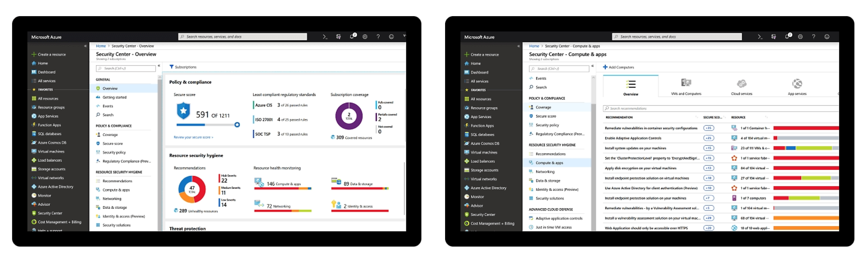Sort by the RECOMMENDATION column
Image resolution: width=868 pixels, height=262 pixels.
(x=619, y=117)
